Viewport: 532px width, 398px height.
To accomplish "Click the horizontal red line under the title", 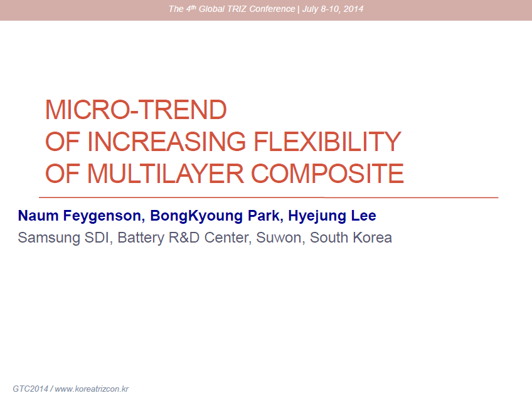I will click(269, 197).
